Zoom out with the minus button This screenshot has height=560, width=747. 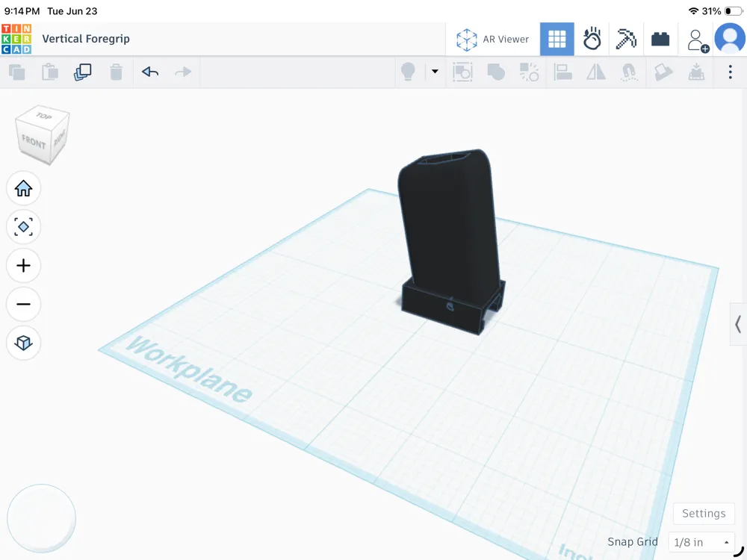(x=23, y=305)
